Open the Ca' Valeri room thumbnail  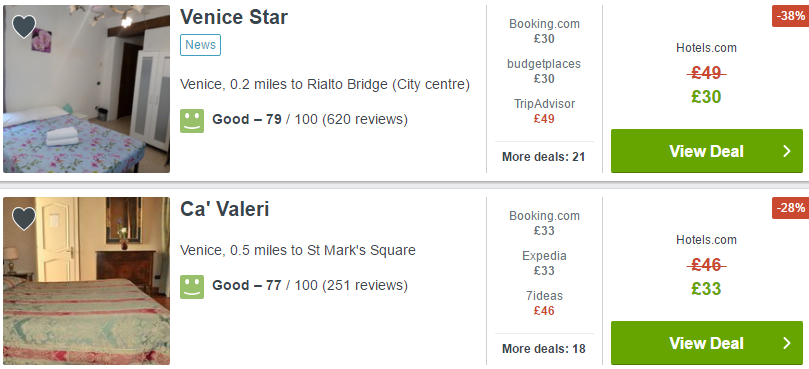point(86,281)
